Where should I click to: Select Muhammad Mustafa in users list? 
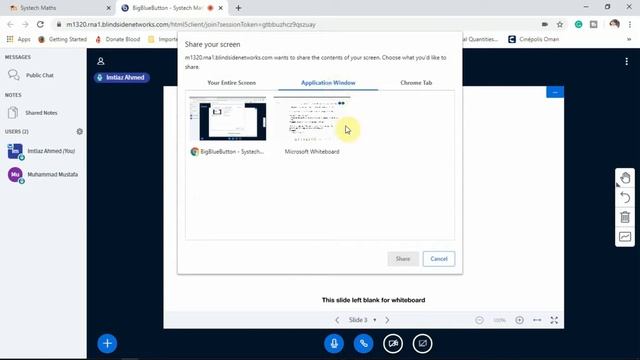[42, 175]
